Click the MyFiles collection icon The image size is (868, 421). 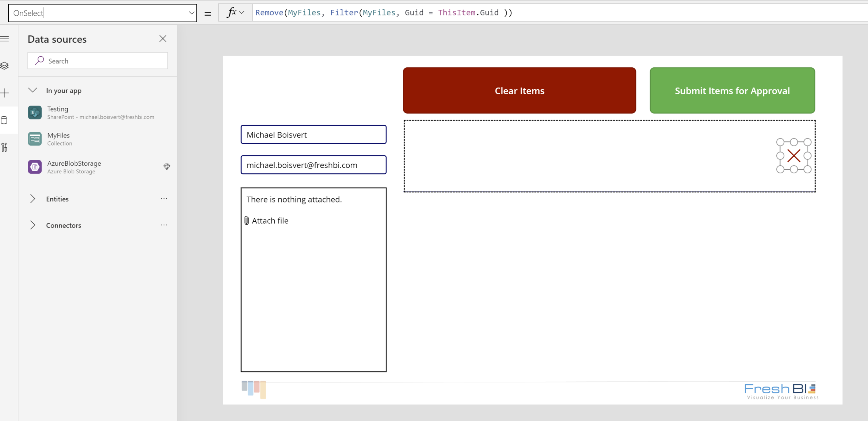pyautogui.click(x=34, y=139)
